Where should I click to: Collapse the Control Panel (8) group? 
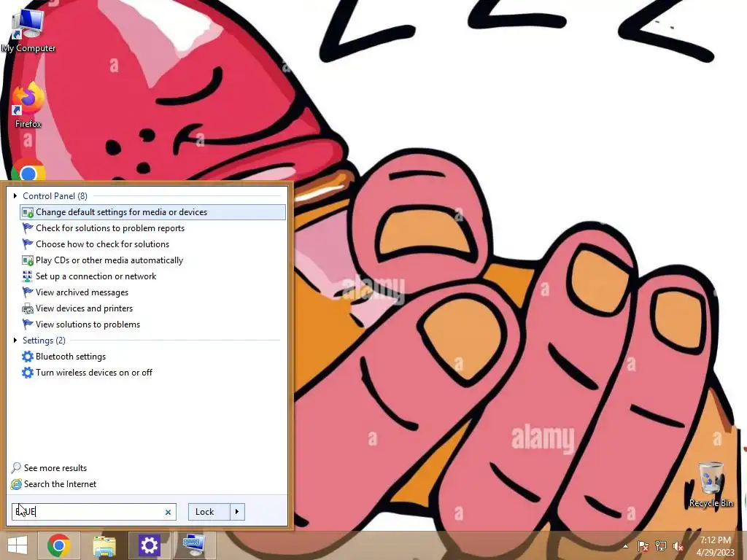coord(15,195)
